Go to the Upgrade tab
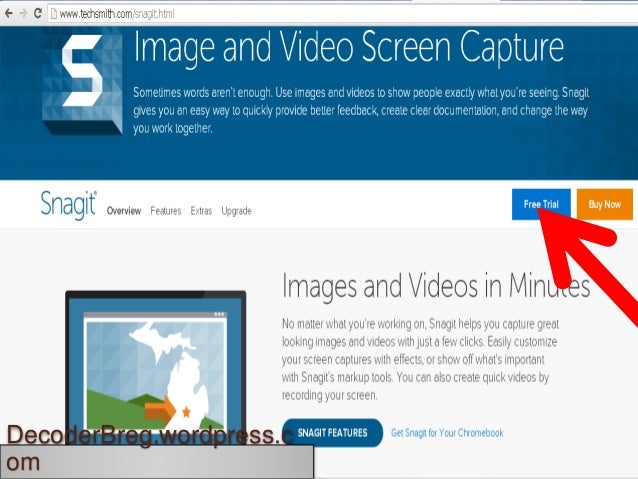The height and width of the screenshot is (479, 638). coord(236,211)
